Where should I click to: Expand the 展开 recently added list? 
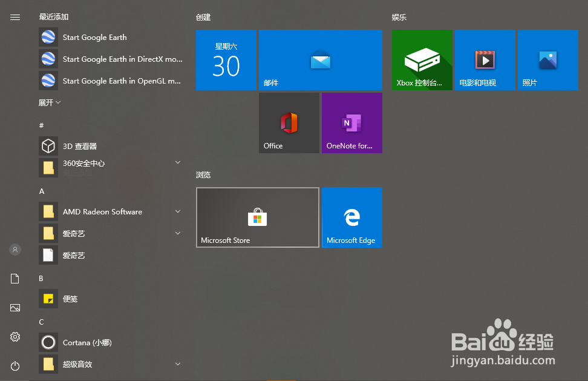click(x=50, y=102)
